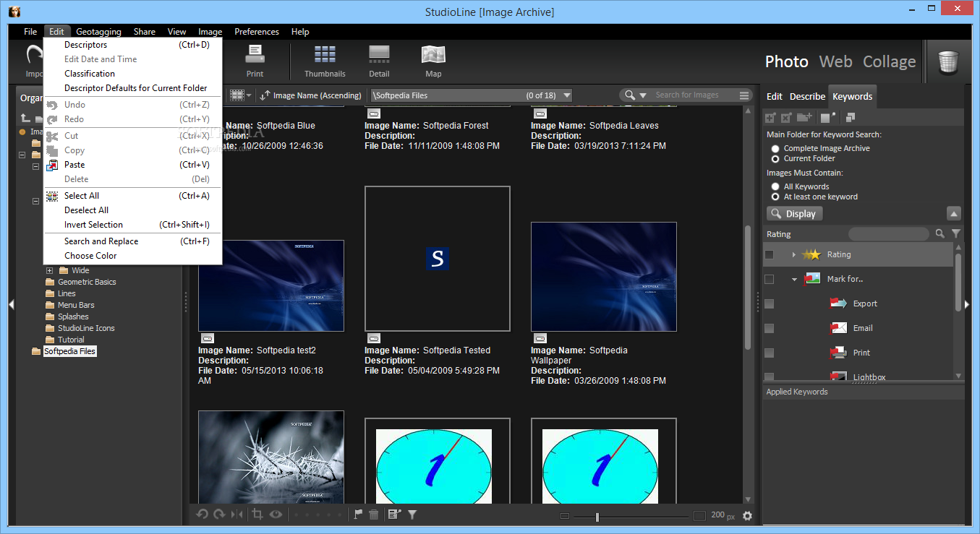Image resolution: width=980 pixels, height=534 pixels.
Task: Collapse the left organizer panel arrow
Action: click(11, 305)
